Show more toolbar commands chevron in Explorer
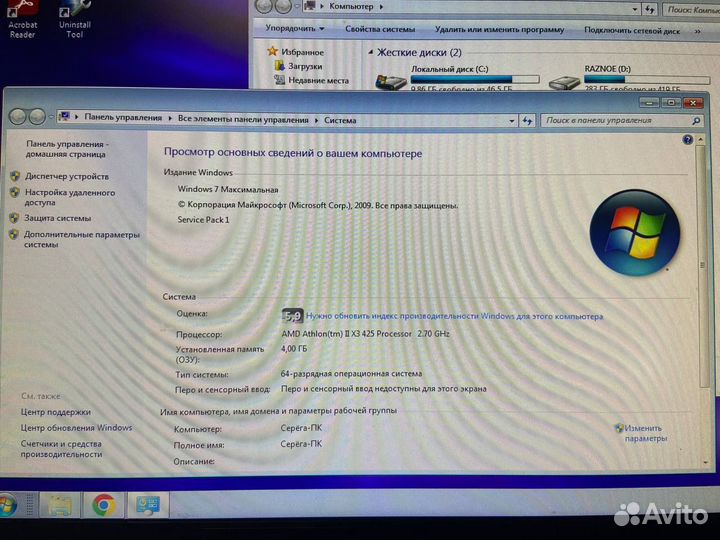The width and height of the screenshot is (720, 540). pos(698,31)
